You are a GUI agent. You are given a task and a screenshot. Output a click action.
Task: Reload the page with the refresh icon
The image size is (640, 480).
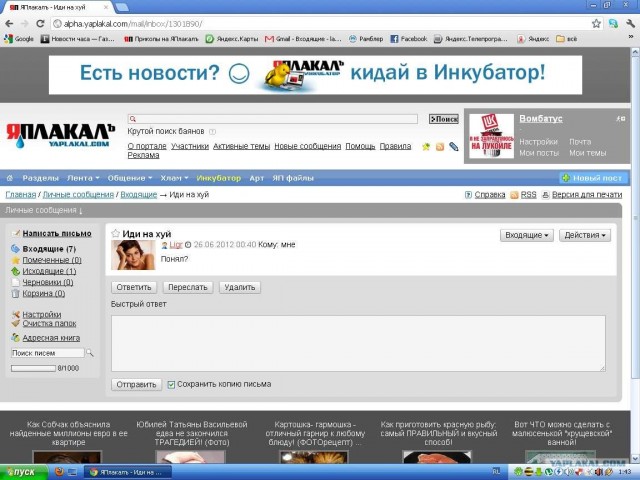tap(40, 24)
